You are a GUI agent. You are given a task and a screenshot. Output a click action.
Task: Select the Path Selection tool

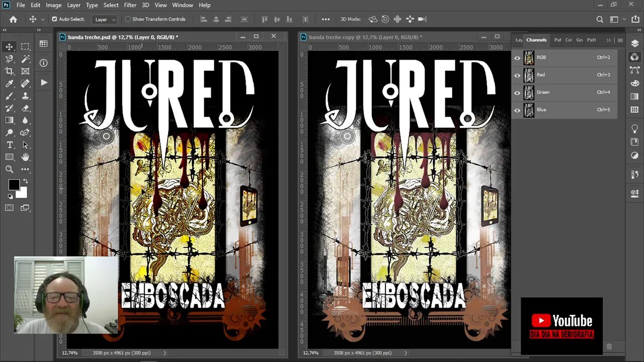[25, 145]
